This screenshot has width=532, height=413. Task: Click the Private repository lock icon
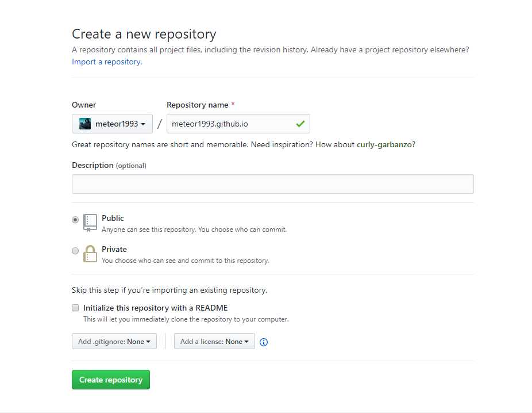click(x=90, y=254)
